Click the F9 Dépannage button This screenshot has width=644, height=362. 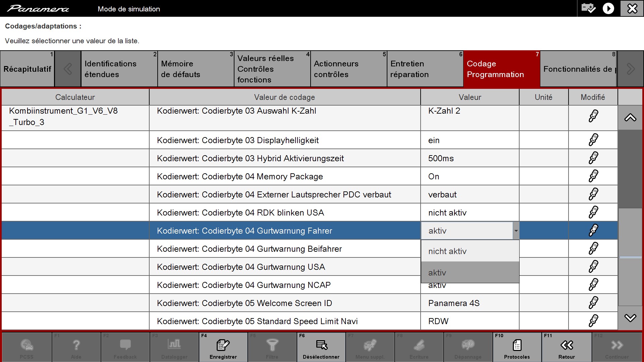[468, 347]
